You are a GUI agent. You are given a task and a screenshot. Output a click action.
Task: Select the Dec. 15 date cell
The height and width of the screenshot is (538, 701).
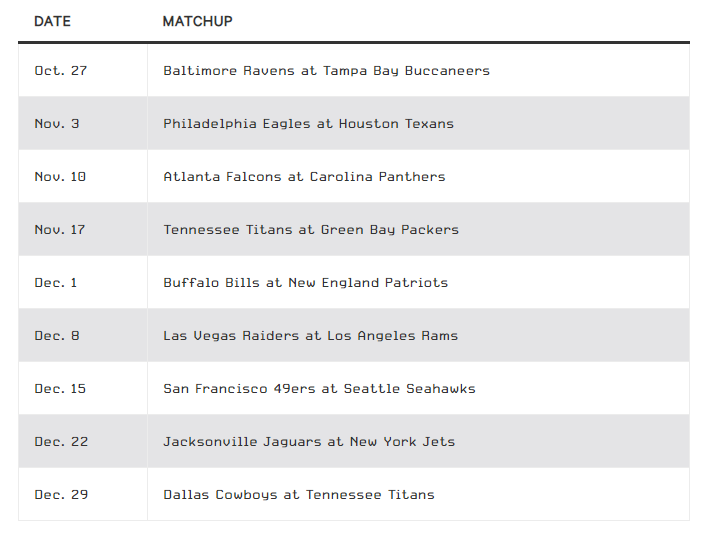point(60,389)
